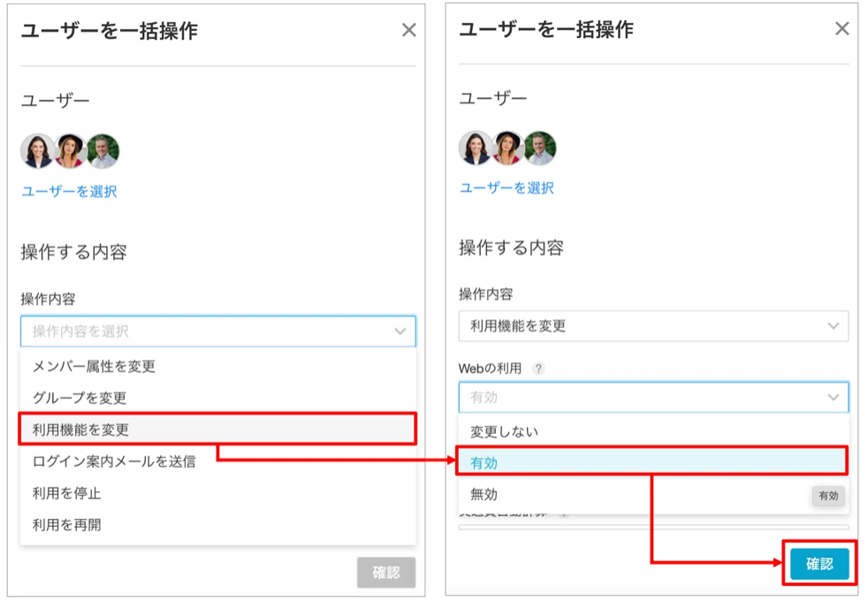The height and width of the screenshot is (602, 868).
Task: Select 無効 in Webの利用 list
Action: 653,494
